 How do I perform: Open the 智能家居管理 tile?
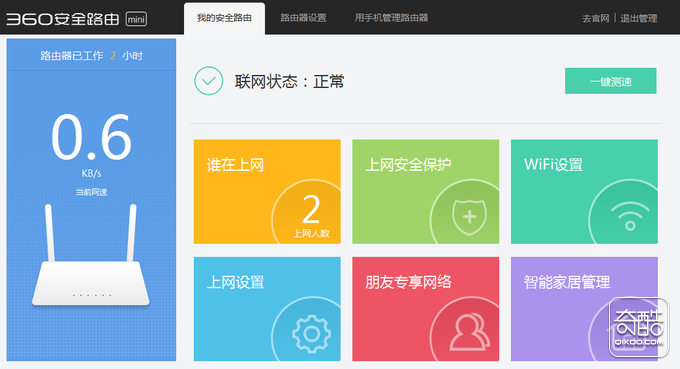[x=584, y=309]
